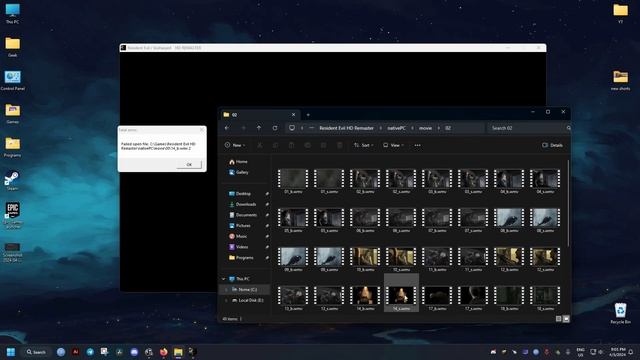Open the New dropdown in Explorer
This screenshot has height=360, width=640.
pyautogui.click(x=235, y=145)
